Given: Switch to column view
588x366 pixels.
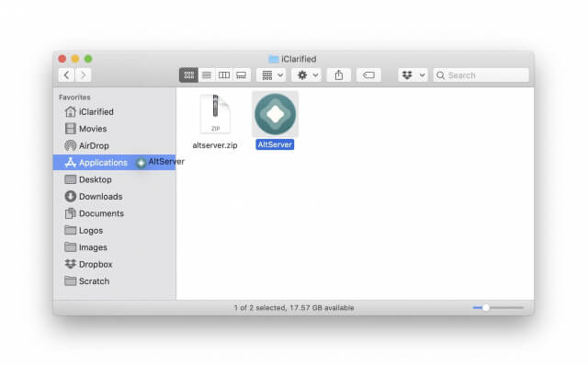Looking at the screenshot, I should point(224,75).
